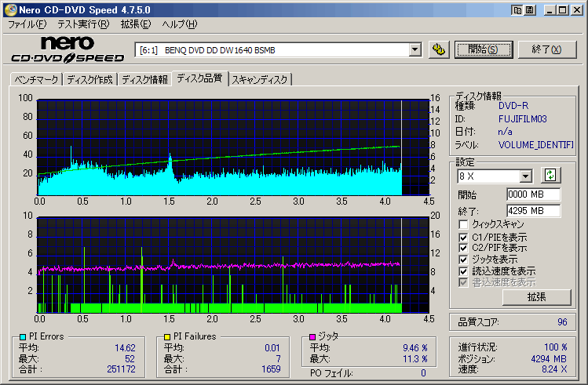Image resolution: width=588 pixels, height=385 pixels.
Task: Click the Nero CD-DVD Speed logo
Action: coord(68,49)
